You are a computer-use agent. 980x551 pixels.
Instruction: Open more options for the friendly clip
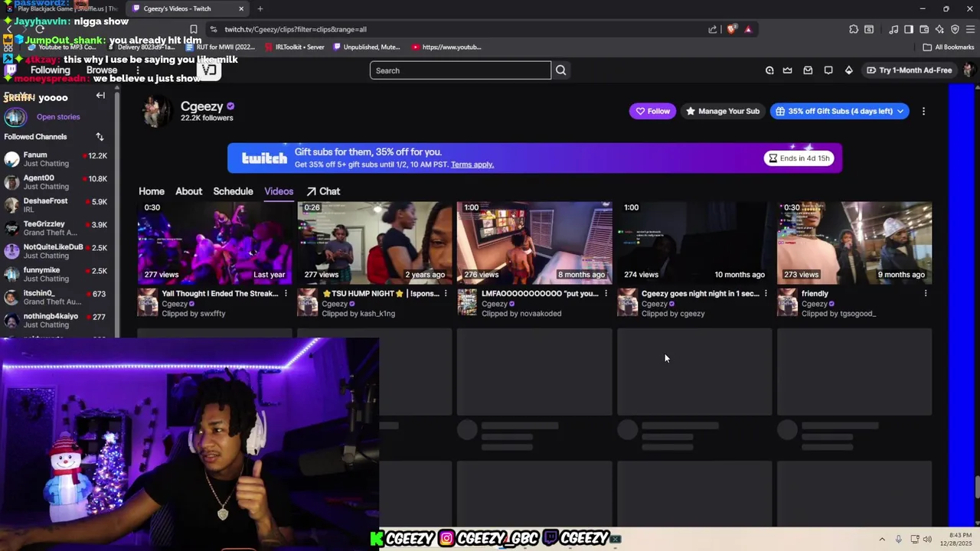[x=926, y=293]
